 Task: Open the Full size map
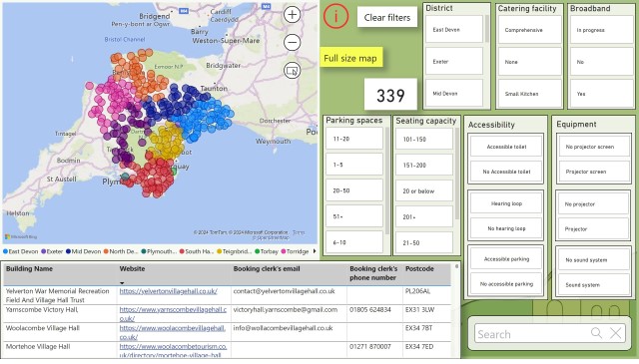(x=350, y=58)
